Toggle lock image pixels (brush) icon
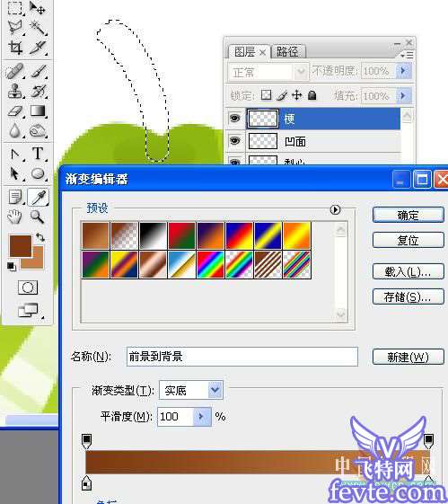 click(282, 95)
